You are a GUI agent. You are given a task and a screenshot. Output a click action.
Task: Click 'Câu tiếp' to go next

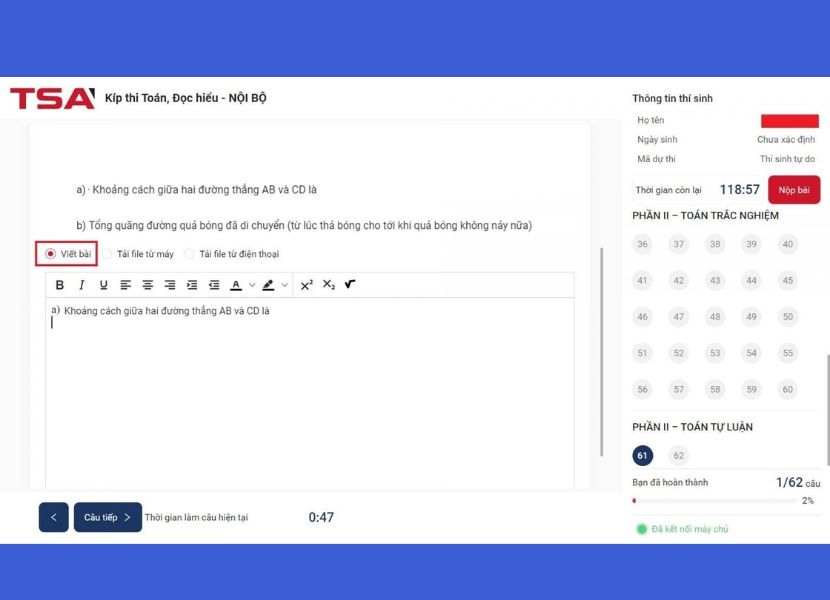pos(107,517)
